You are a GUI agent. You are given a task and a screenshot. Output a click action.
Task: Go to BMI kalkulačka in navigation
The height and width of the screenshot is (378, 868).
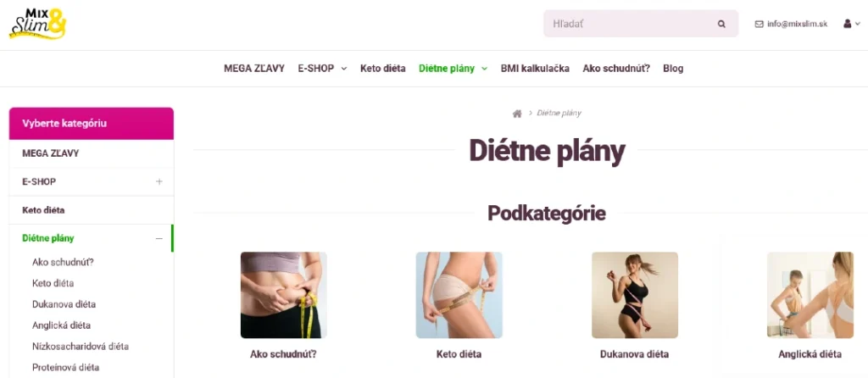tap(535, 69)
